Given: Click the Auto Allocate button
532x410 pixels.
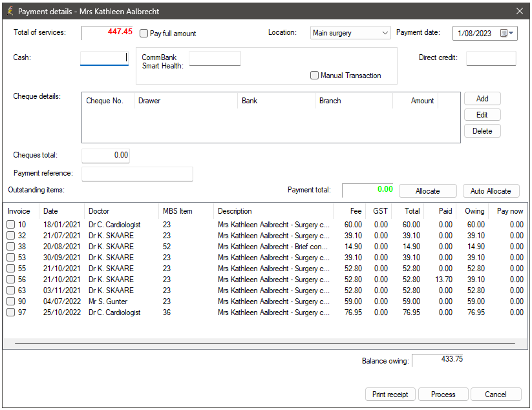Looking at the screenshot, I should tap(491, 190).
